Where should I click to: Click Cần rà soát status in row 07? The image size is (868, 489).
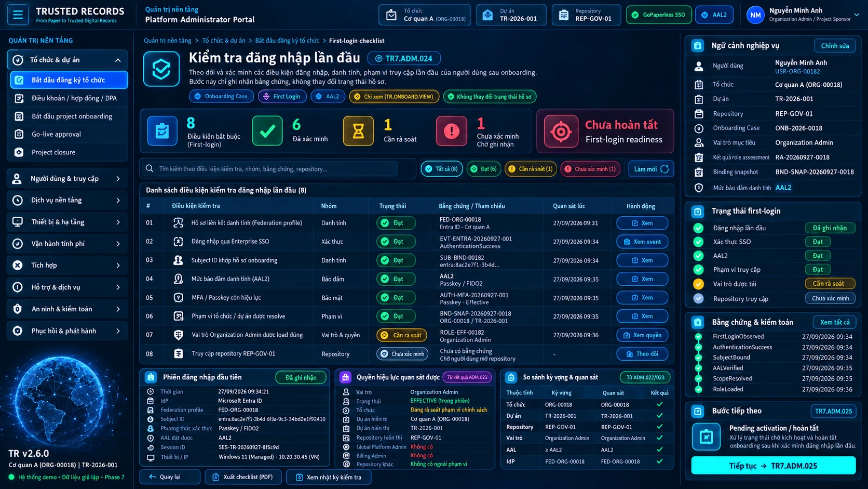point(402,336)
